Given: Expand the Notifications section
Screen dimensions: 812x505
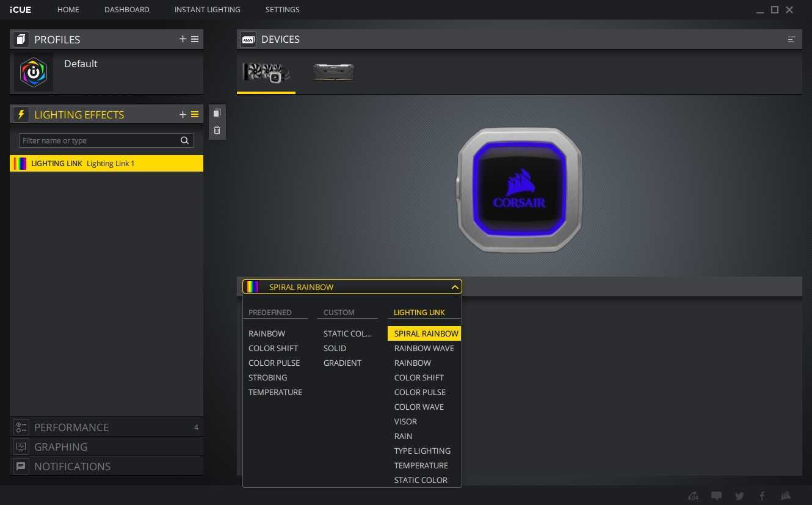Looking at the screenshot, I should pyautogui.click(x=72, y=467).
